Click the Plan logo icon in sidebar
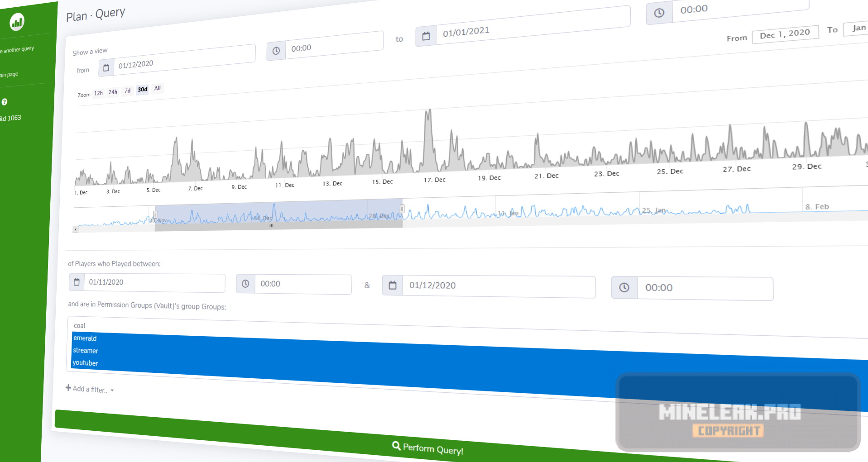This screenshot has width=868, height=462. point(17,22)
